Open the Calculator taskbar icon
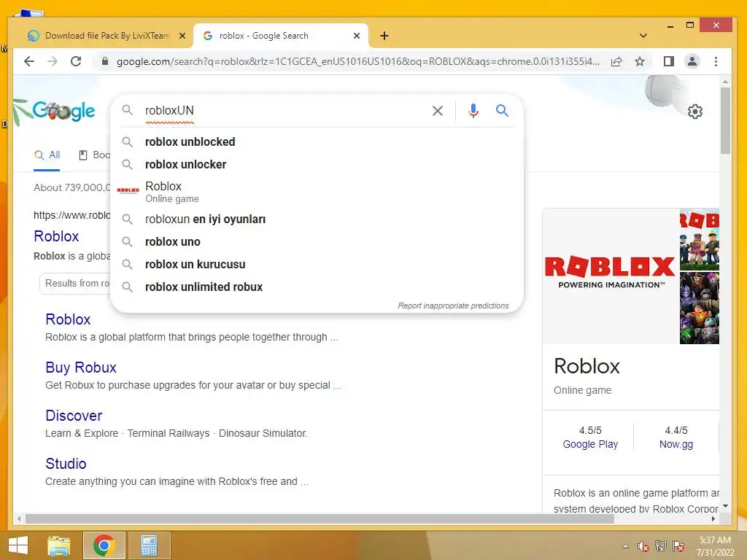 tap(149, 545)
